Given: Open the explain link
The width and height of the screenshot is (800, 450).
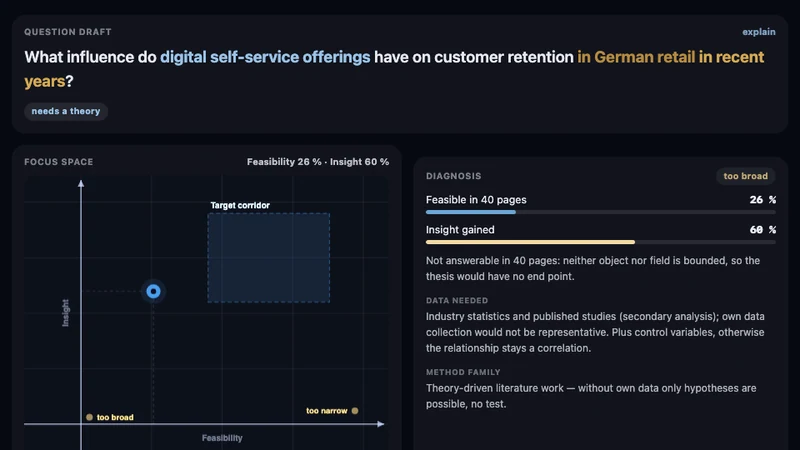Looking at the screenshot, I should coord(758,32).
